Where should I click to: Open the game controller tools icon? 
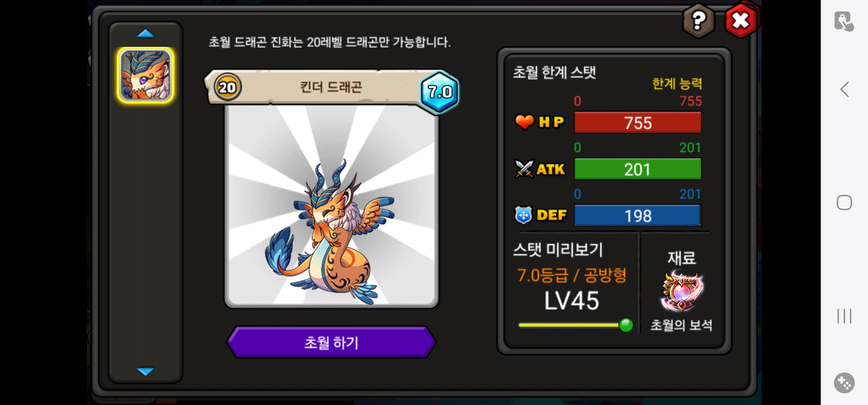[844, 383]
